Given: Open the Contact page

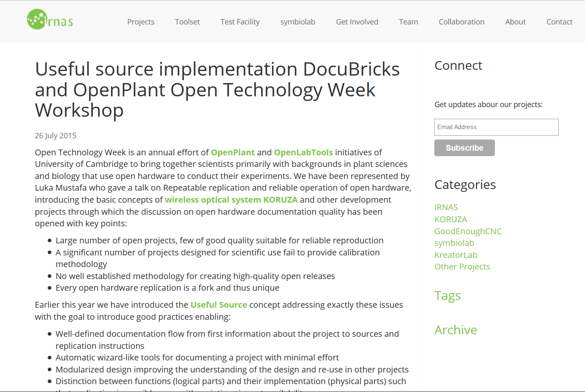Looking at the screenshot, I should pos(559,22).
